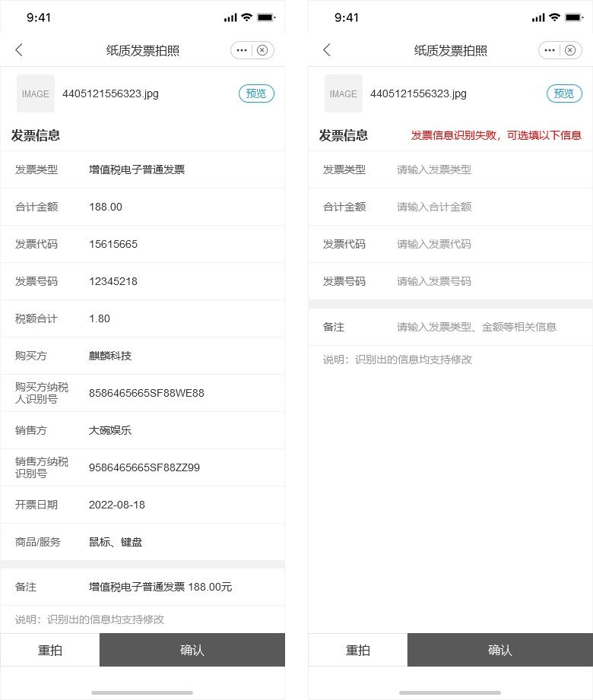Focus the 请输入发票类型 field
The width and height of the screenshot is (593, 700).
click(434, 169)
